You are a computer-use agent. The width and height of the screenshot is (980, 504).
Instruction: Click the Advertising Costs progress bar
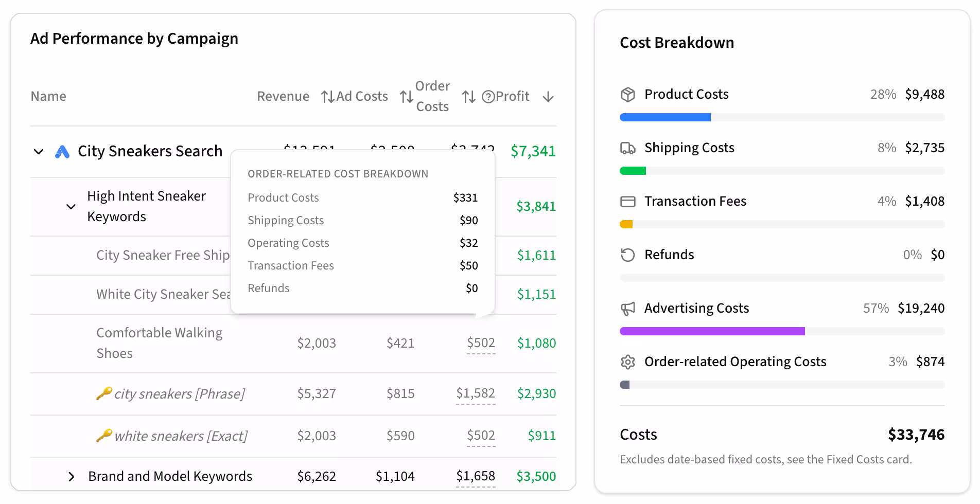pyautogui.click(x=782, y=331)
